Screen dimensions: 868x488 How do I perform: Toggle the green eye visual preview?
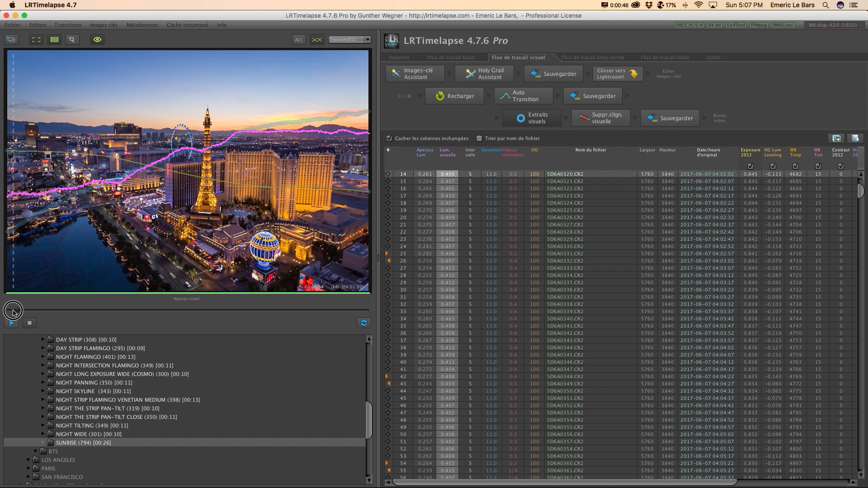coord(97,40)
